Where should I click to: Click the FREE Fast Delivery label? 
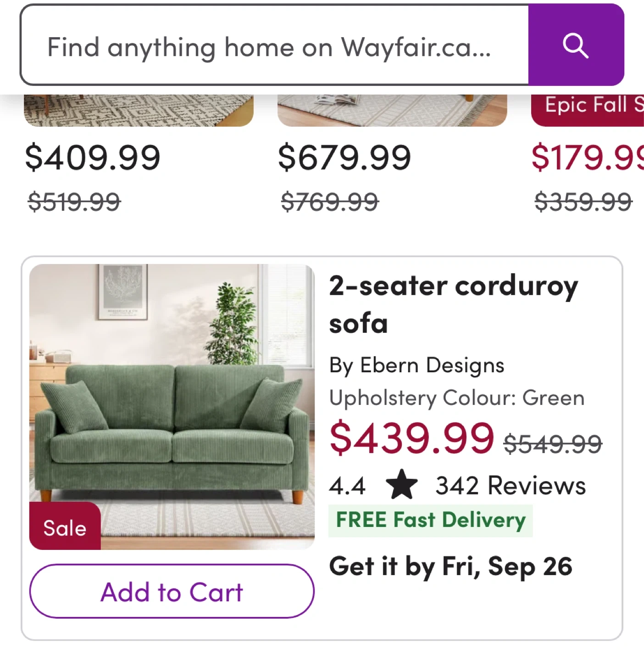coord(430,520)
